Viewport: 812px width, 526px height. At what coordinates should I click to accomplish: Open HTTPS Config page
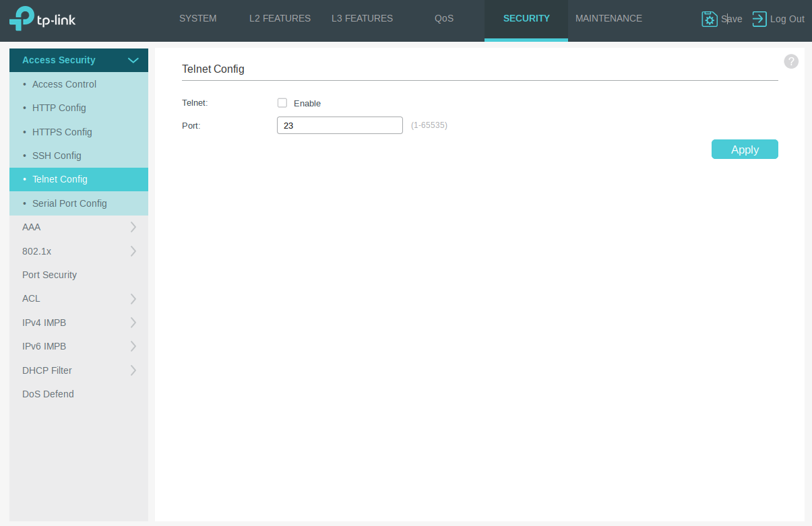pyautogui.click(x=79, y=132)
